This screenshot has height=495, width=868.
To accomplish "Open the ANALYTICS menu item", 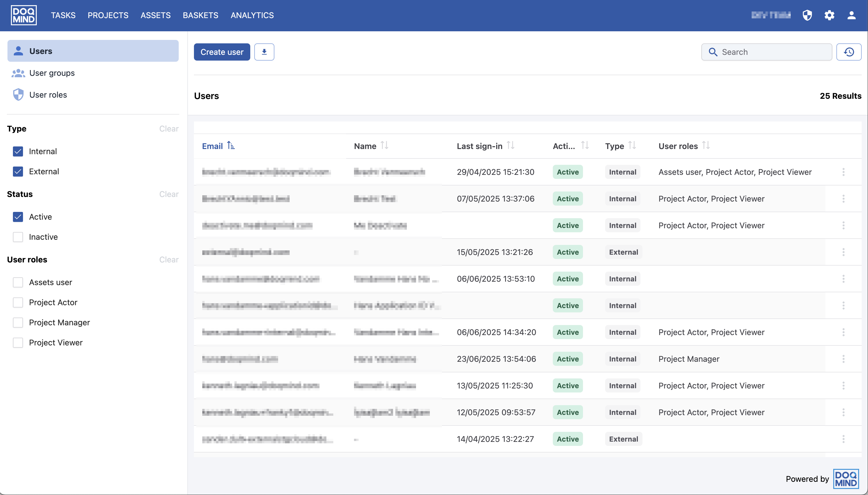I will coord(252,15).
